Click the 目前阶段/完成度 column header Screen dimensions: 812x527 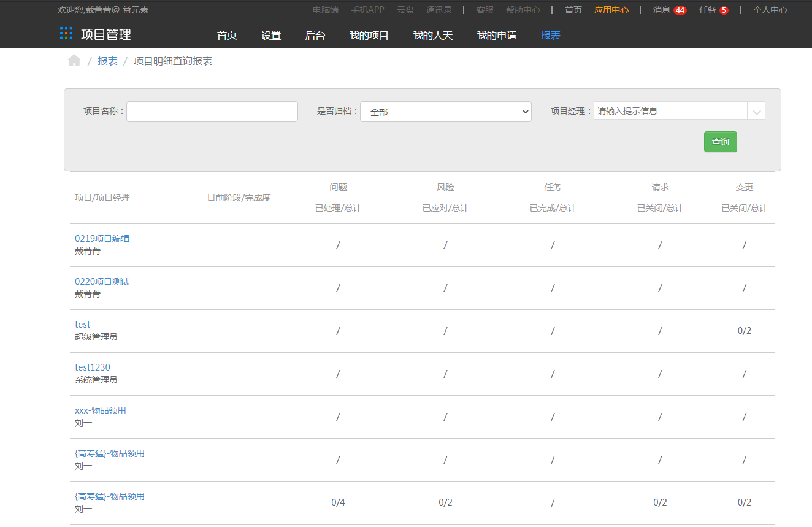pos(239,198)
